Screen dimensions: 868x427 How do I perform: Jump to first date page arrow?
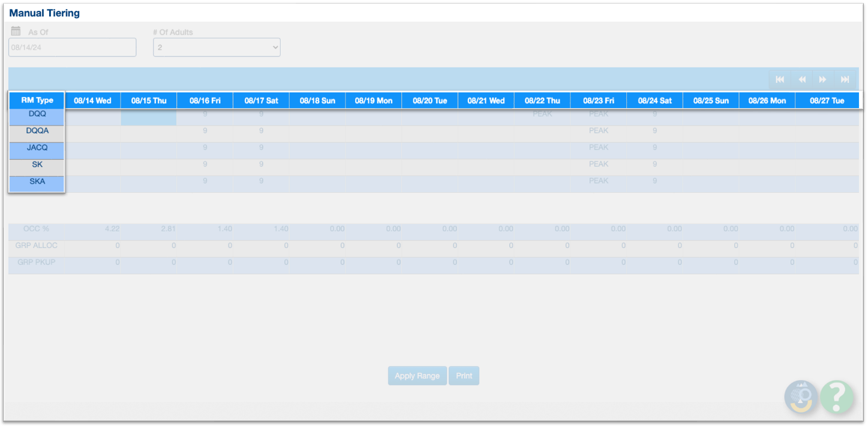pyautogui.click(x=780, y=79)
